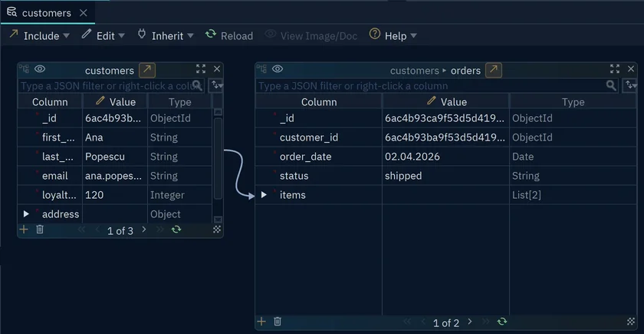Maximize the orders panel with expand icon
This screenshot has width=644, height=334.
pos(615,68)
